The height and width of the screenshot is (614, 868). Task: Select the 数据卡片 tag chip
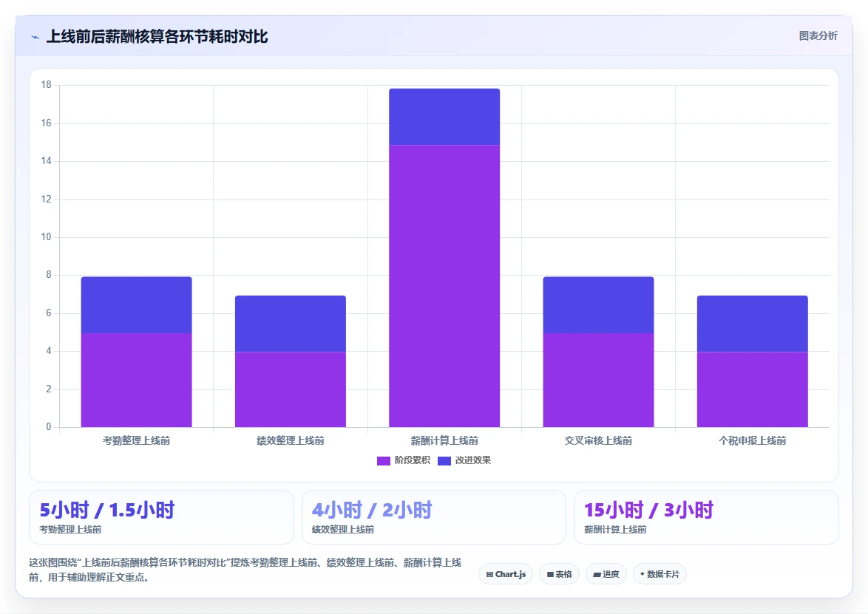[660, 574]
